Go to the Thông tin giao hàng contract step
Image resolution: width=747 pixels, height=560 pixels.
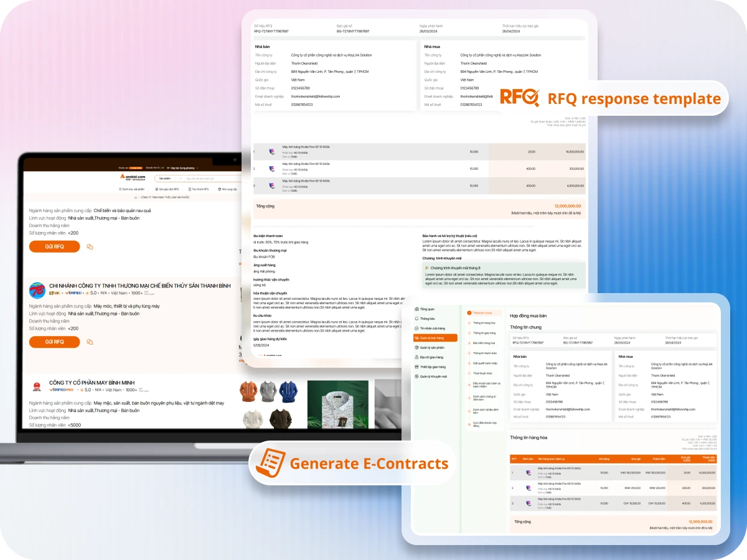click(x=484, y=333)
